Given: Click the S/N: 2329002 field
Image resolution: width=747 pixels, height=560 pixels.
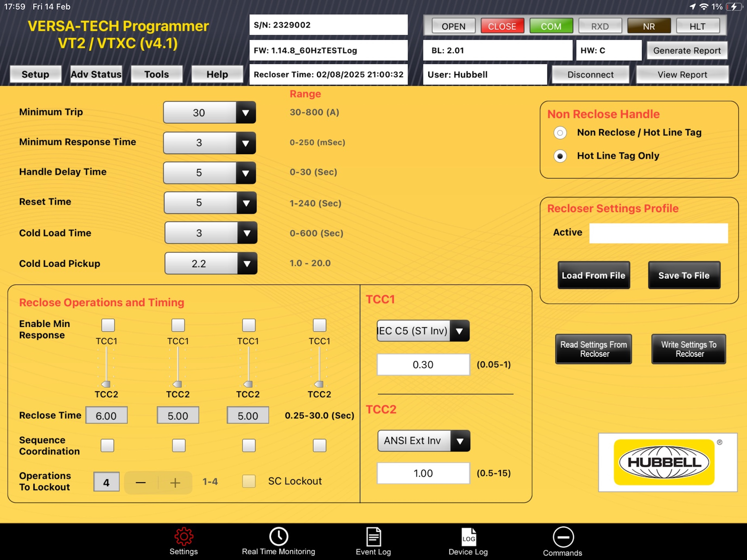Looking at the screenshot, I should tap(329, 25).
